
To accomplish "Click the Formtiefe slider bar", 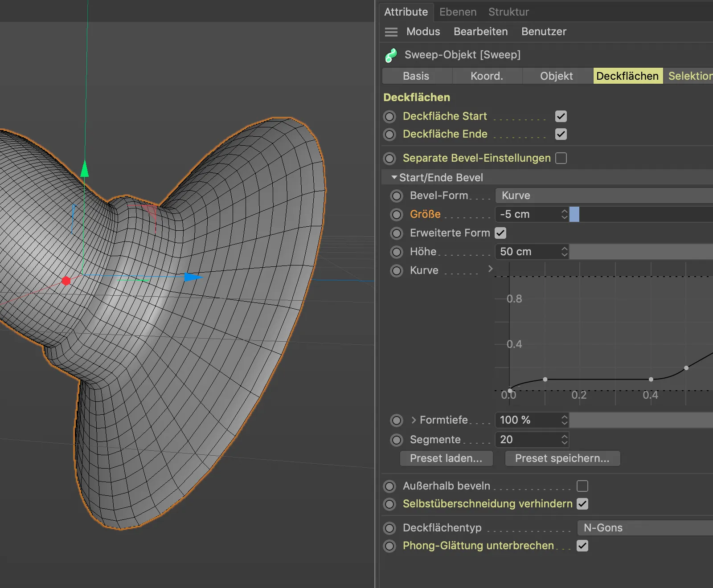I will point(641,420).
